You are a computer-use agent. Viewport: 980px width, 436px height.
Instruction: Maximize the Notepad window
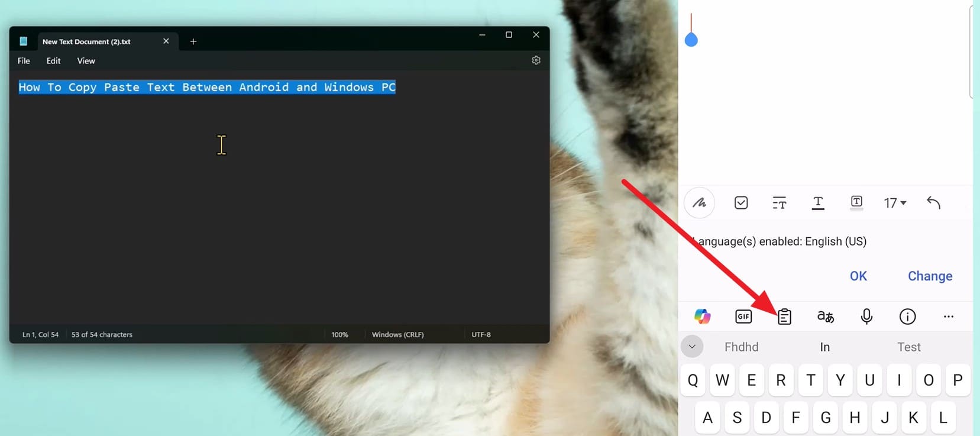click(x=509, y=35)
